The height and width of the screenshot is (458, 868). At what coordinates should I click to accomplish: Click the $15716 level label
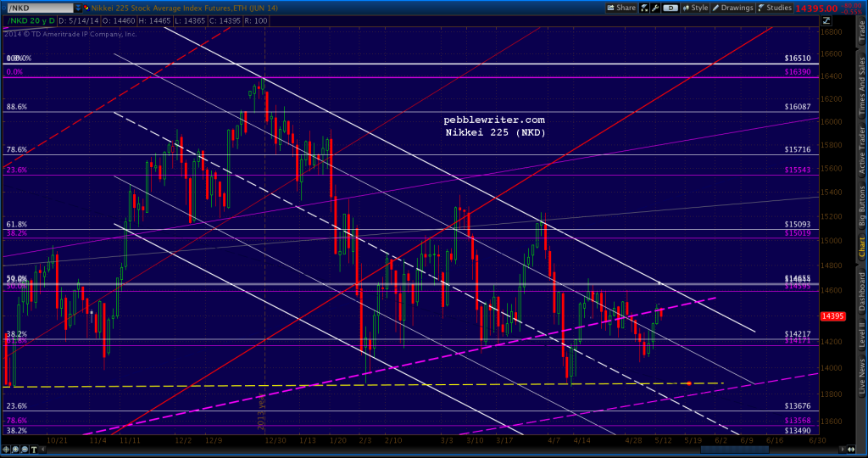[x=798, y=149]
